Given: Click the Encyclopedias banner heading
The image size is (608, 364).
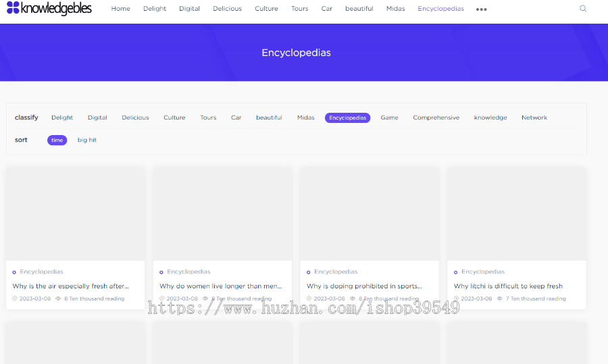Looking at the screenshot, I should (x=297, y=53).
